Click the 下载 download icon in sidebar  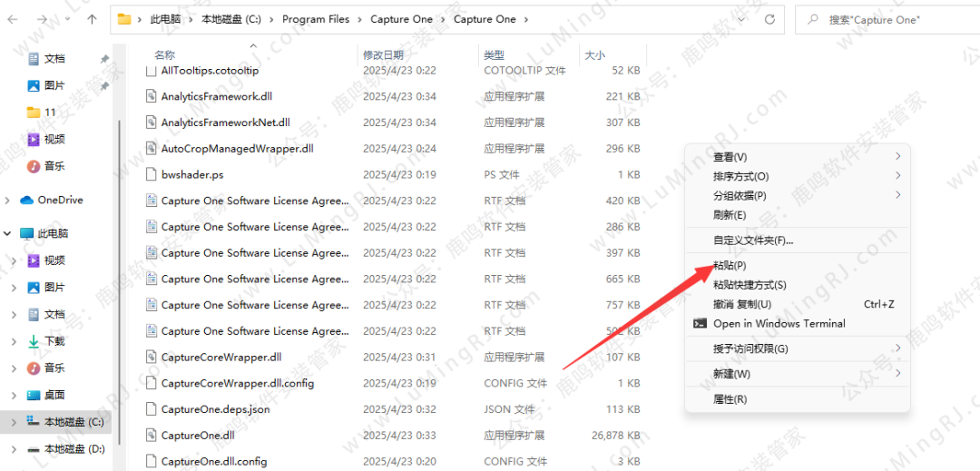pos(34,341)
